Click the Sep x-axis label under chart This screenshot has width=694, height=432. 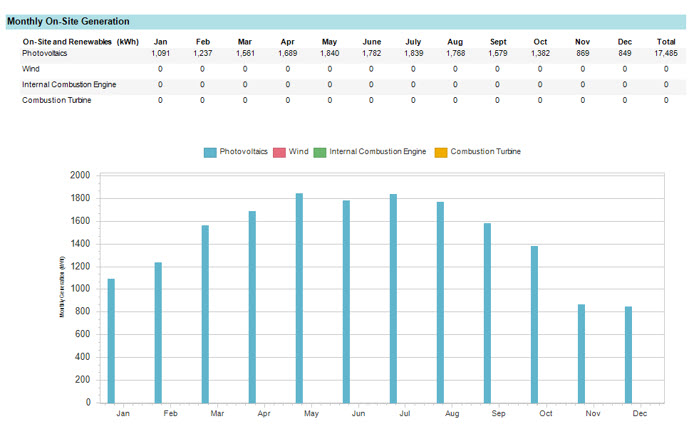[498, 413]
